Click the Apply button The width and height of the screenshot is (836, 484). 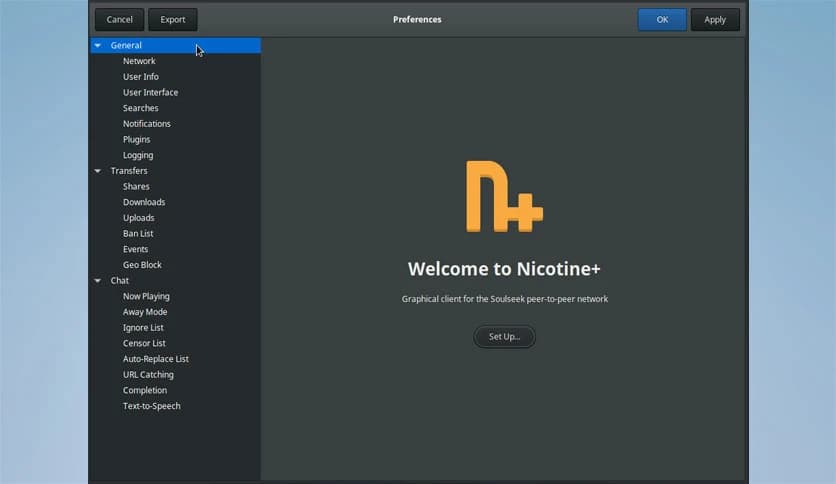pyautogui.click(x=715, y=20)
